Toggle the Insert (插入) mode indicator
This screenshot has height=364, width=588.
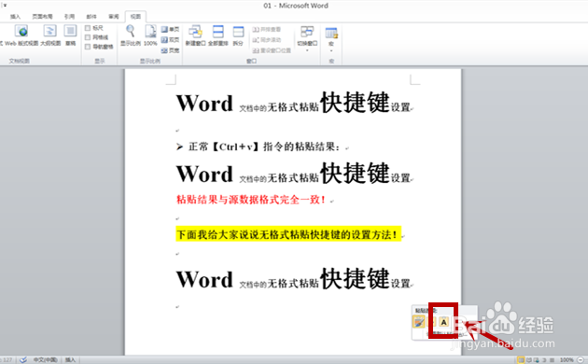pyautogui.click(x=70, y=360)
